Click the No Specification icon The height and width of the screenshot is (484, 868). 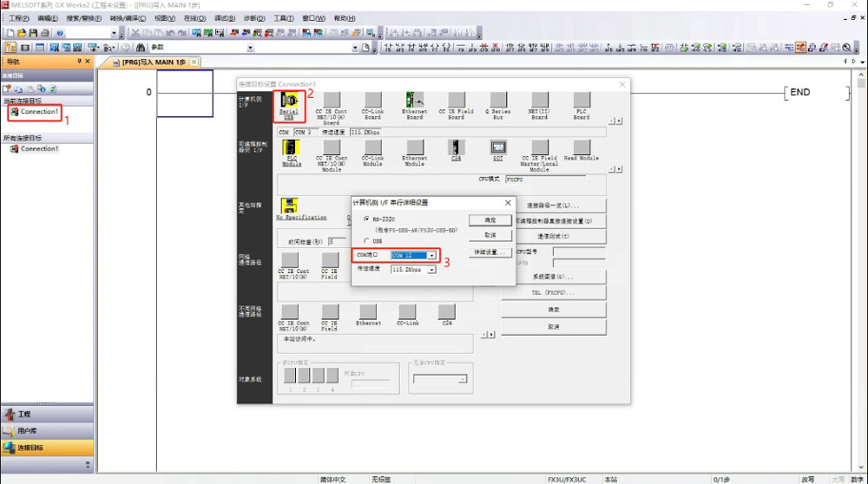290,206
